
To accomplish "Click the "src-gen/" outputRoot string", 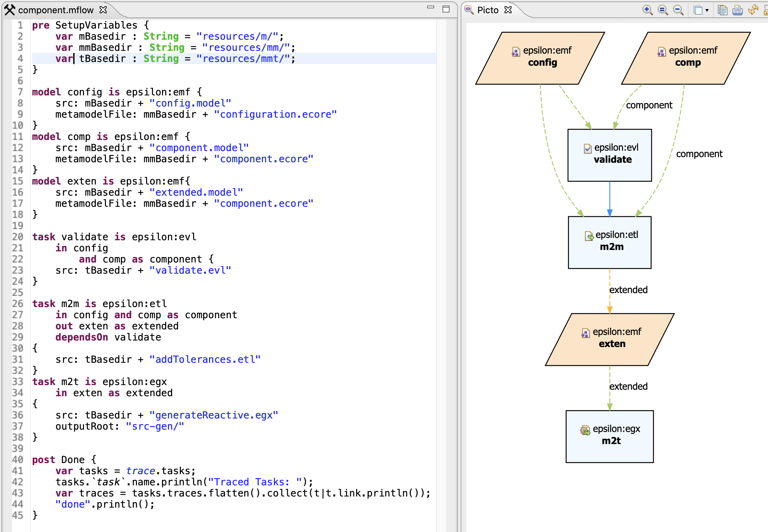I will [155, 426].
